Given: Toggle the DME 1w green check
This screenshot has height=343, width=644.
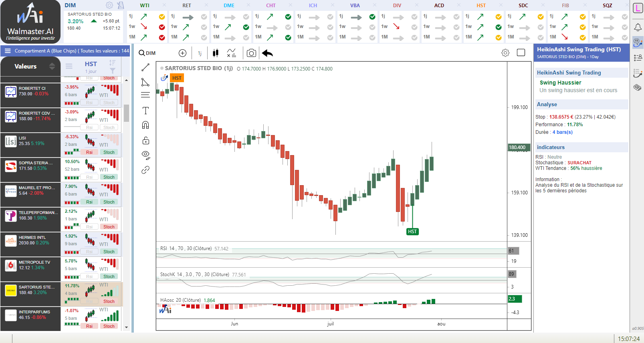Looking at the screenshot, I should (246, 27).
